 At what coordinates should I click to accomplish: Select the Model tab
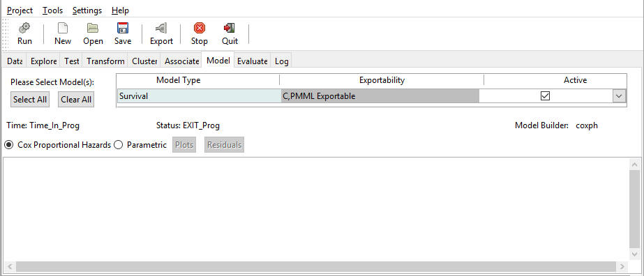(x=218, y=60)
